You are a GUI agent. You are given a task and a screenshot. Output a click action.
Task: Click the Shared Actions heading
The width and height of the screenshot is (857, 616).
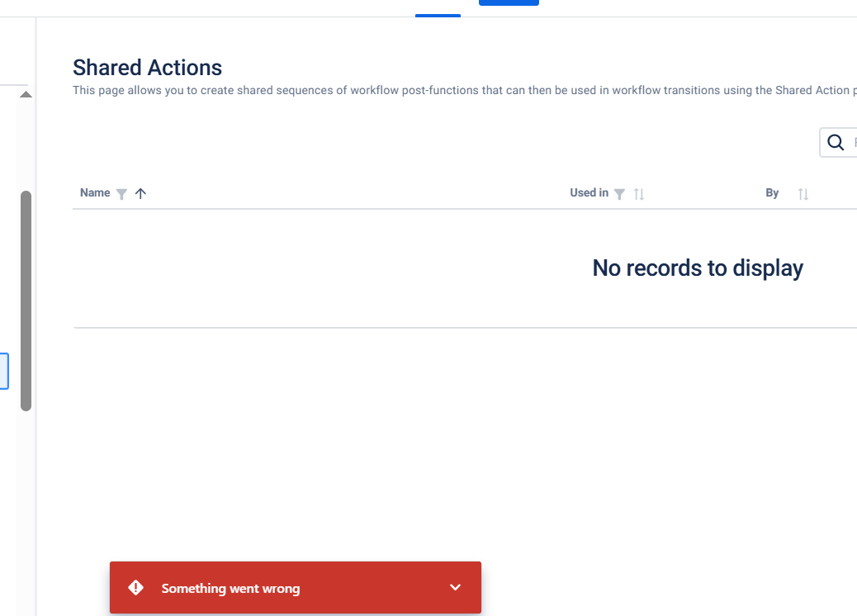pos(148,68)
